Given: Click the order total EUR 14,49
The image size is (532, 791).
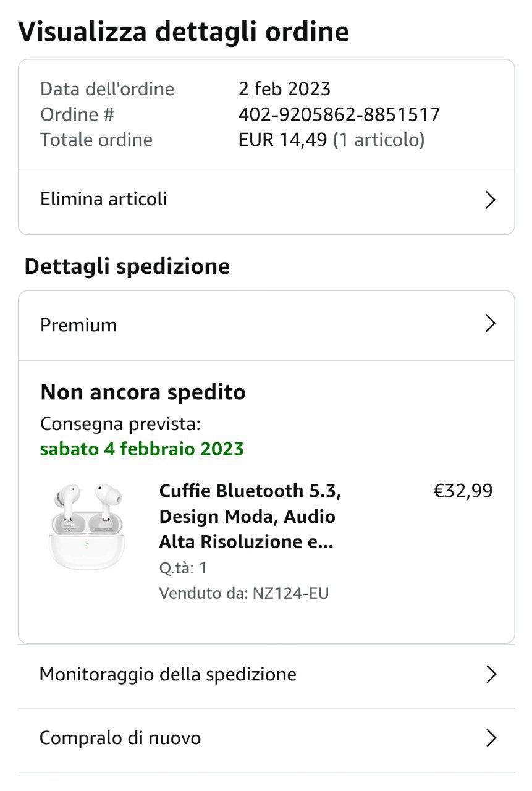Looking at the screenshot, I should click(282, 140).
